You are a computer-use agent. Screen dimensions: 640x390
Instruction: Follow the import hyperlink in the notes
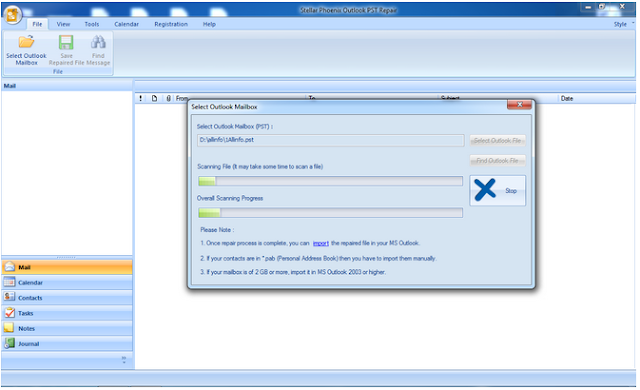(x=321, y=243)
